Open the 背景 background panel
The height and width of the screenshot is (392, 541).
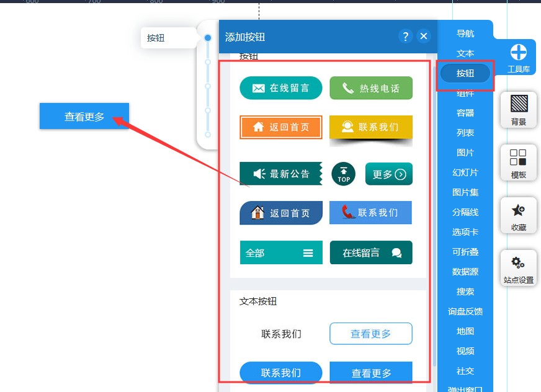518,110
